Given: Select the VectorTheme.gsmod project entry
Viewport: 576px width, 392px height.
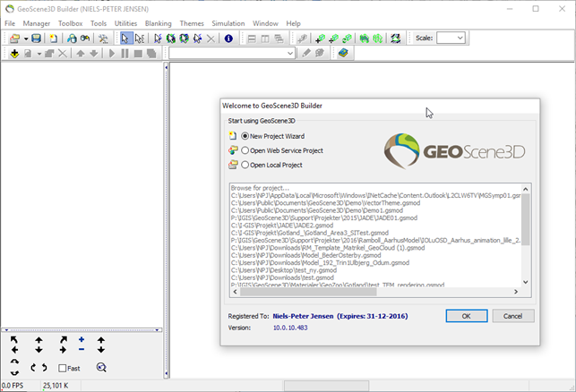Looking at the screenshot, I should click(325, 203).
